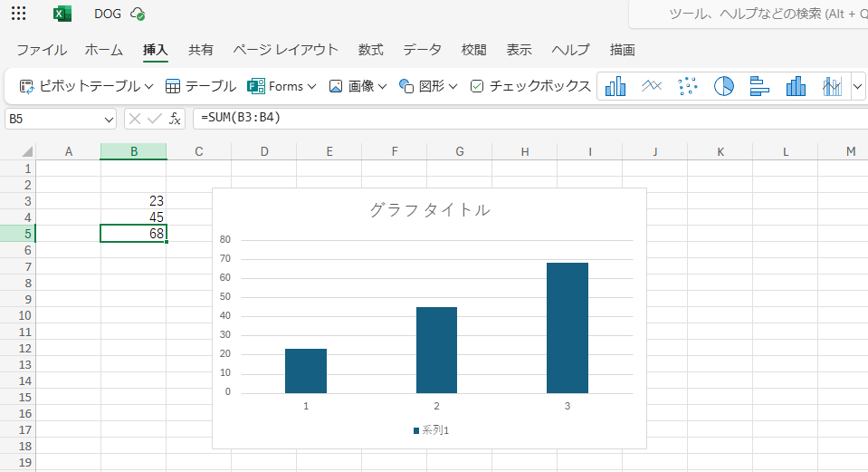
Task: Click the DOG file name
Action: click(108, 14)
